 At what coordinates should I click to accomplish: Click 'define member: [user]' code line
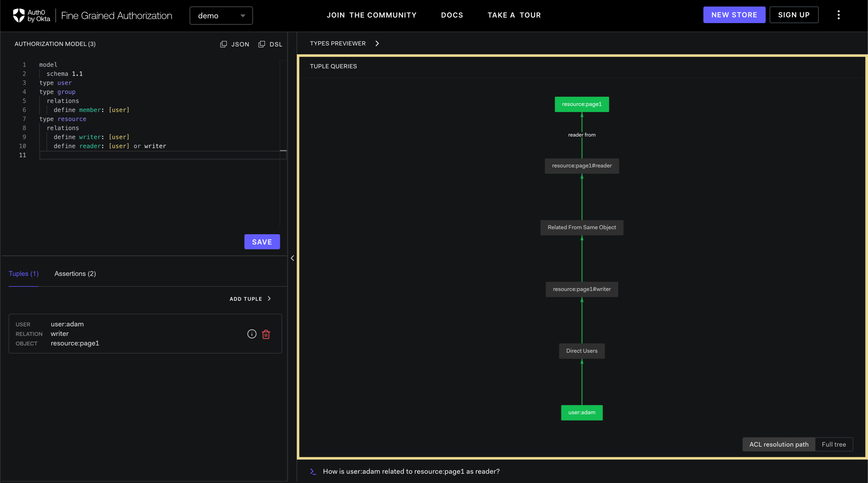pyautogui.click(x=91, y=110)
